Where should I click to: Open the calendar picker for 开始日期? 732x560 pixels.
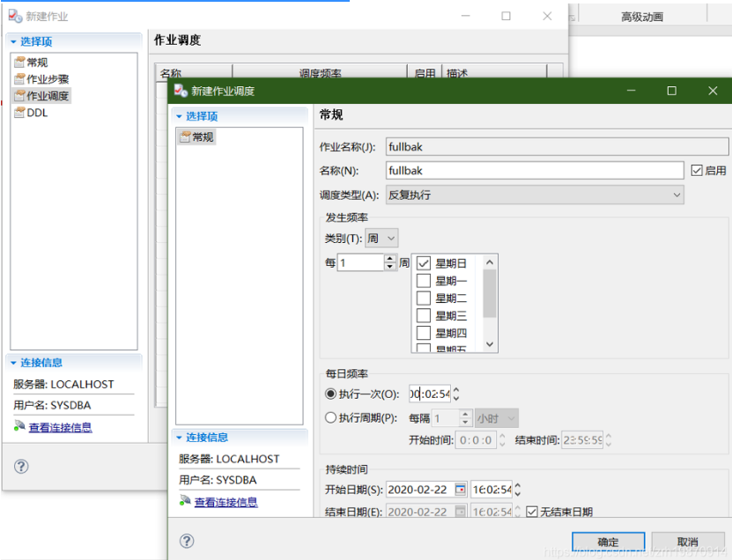461,489
